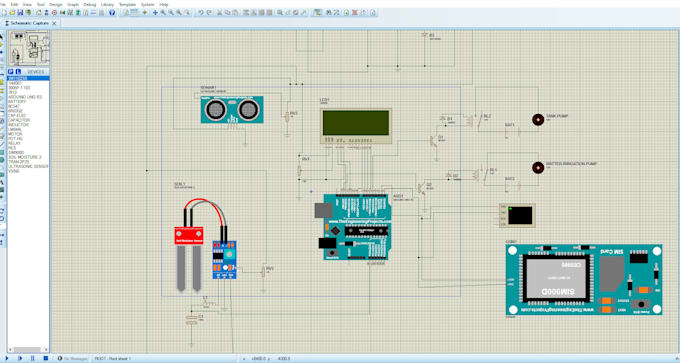Image resolution: width=680 pixels, height=363 pixels.
Task: Open the View menu
Action: tap(27, 4)
